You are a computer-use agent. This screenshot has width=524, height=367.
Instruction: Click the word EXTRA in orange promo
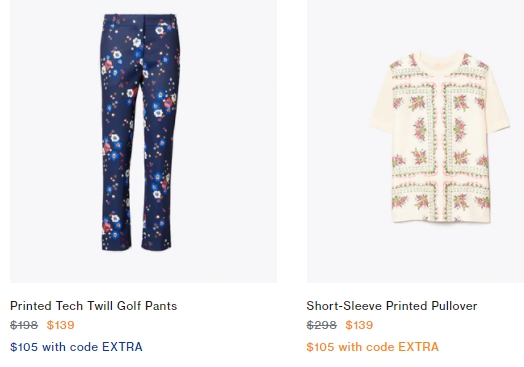coord(418,347)
